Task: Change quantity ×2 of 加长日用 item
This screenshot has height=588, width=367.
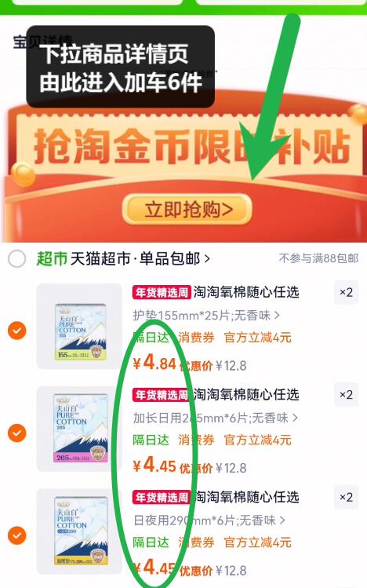Action: 346,395
